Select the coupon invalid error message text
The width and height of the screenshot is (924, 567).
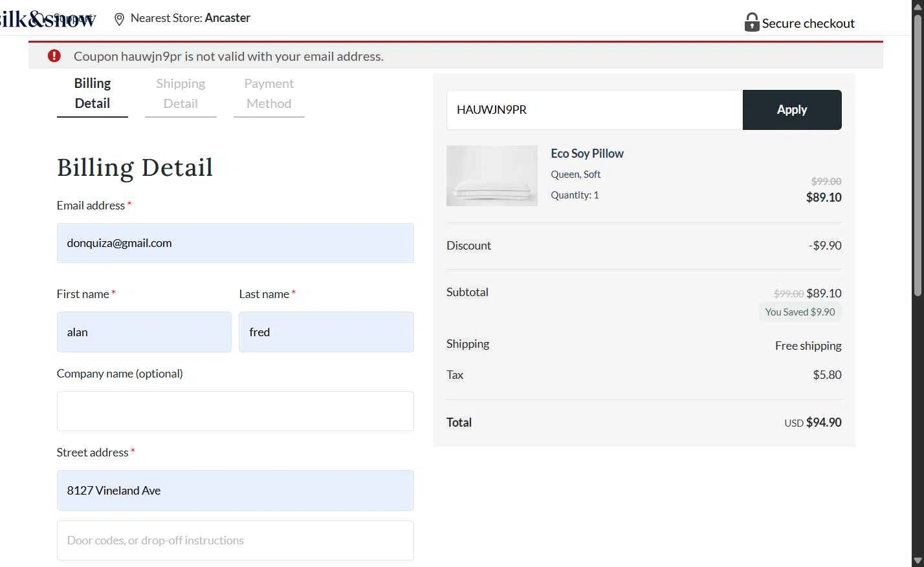pos(228,56)
